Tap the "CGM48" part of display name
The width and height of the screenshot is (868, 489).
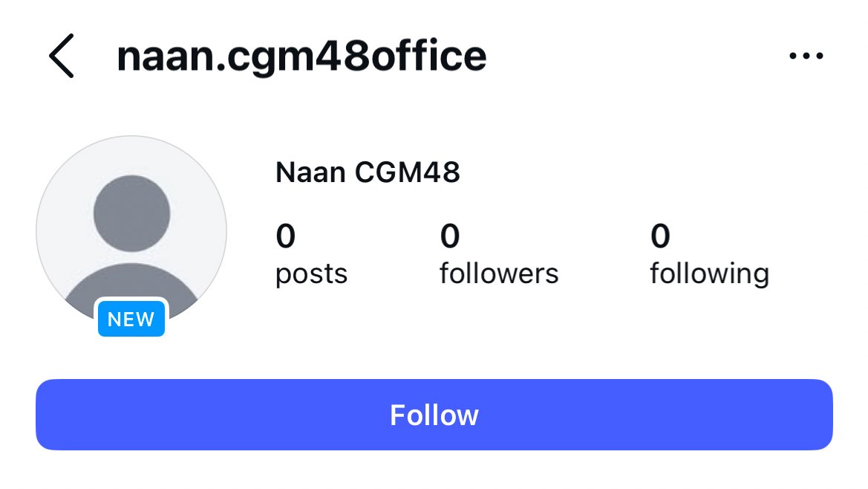coord(408,172)
